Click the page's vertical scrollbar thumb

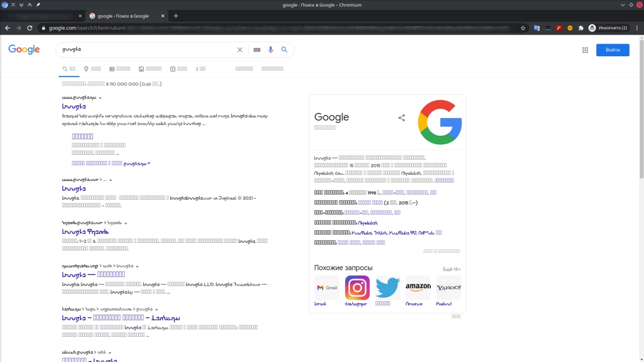pyautogui.click(x=641, y=108)
